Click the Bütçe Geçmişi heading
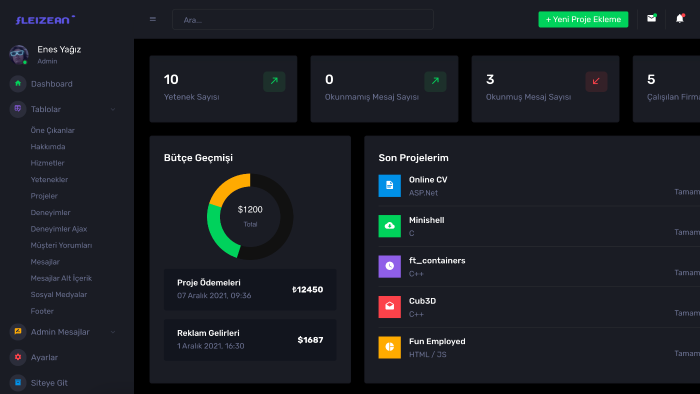 click(x=198, y=158)
